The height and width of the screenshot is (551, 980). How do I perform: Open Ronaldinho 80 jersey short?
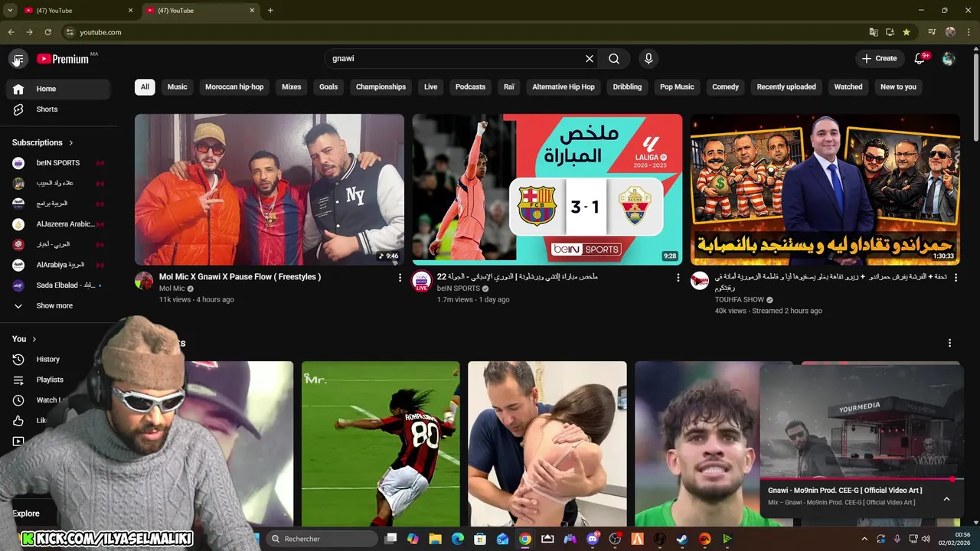pyautogui.click(x=381, y=444)
